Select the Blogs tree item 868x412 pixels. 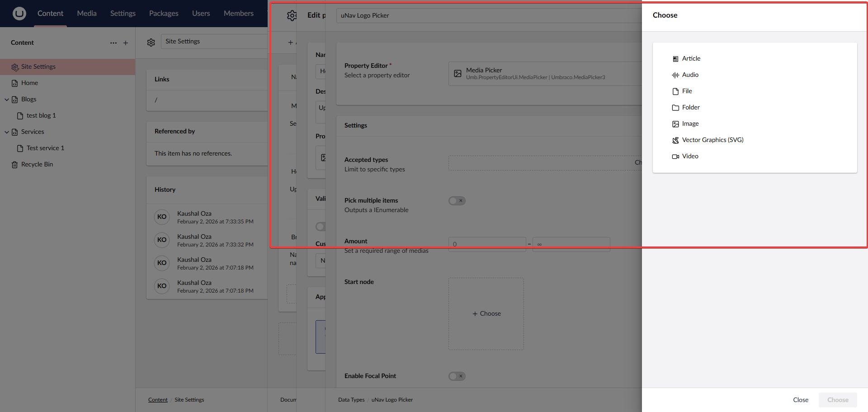28,99
